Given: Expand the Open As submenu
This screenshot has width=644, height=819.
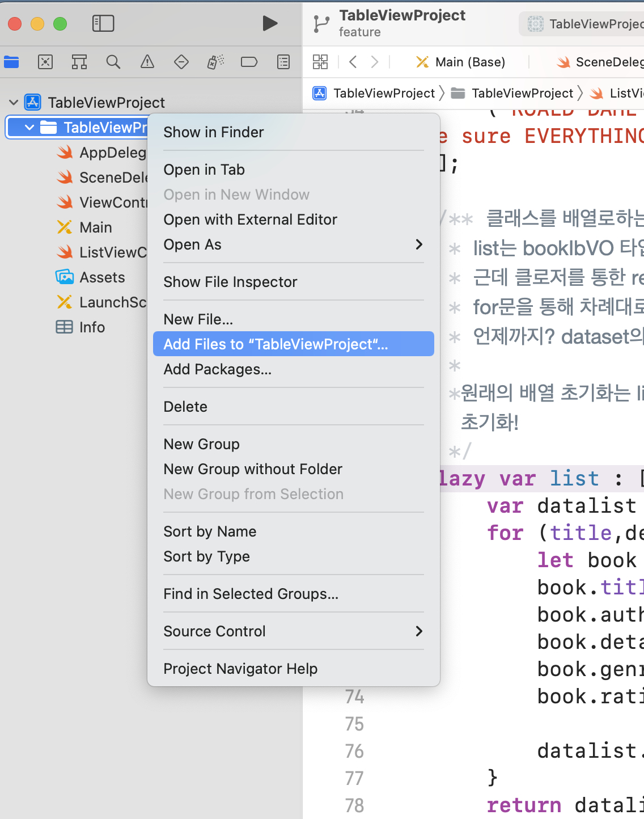Looking at the screenshot, I should click(294, 244).
